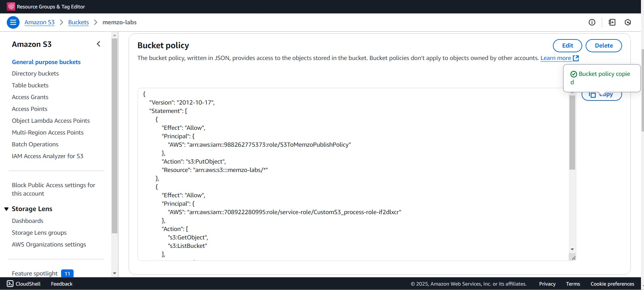The height and width of the screenshot is (290, 644).
Task: Click the Buckets breadcrumb link
Action: point(78,22)
